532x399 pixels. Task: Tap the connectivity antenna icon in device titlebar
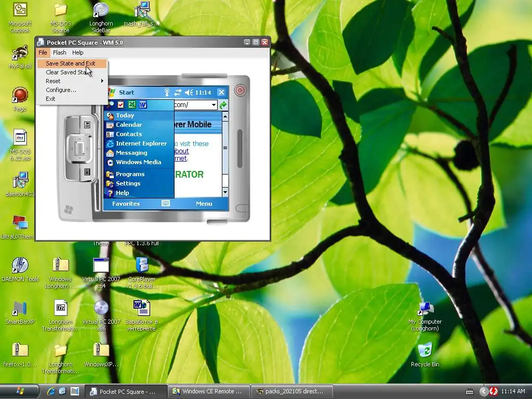pos(167,92)
